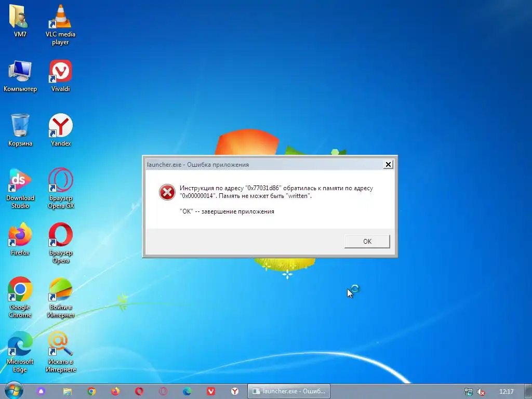Select the Download Studio shortcut

pyautogui.click(x=20, y=188)
